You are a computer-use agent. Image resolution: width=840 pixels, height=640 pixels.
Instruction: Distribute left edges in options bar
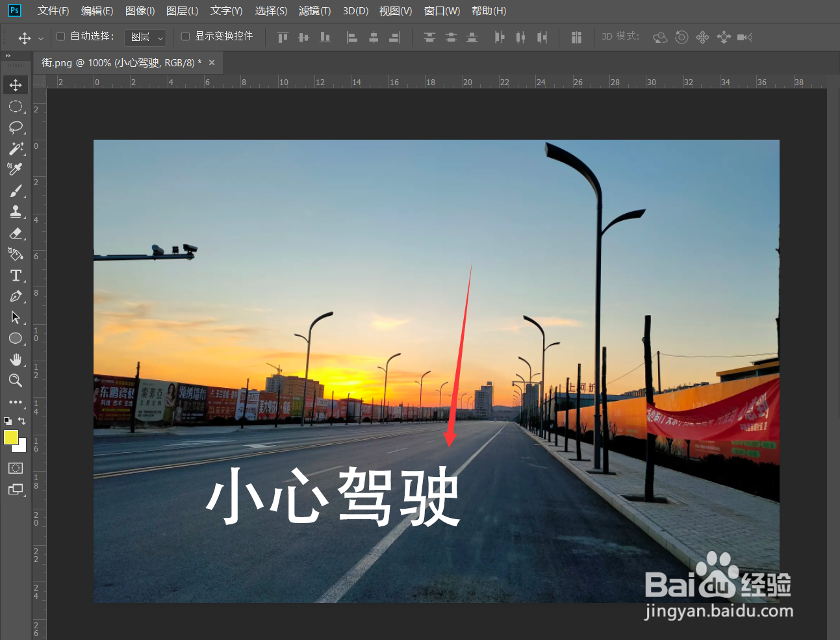coord(499,37)
